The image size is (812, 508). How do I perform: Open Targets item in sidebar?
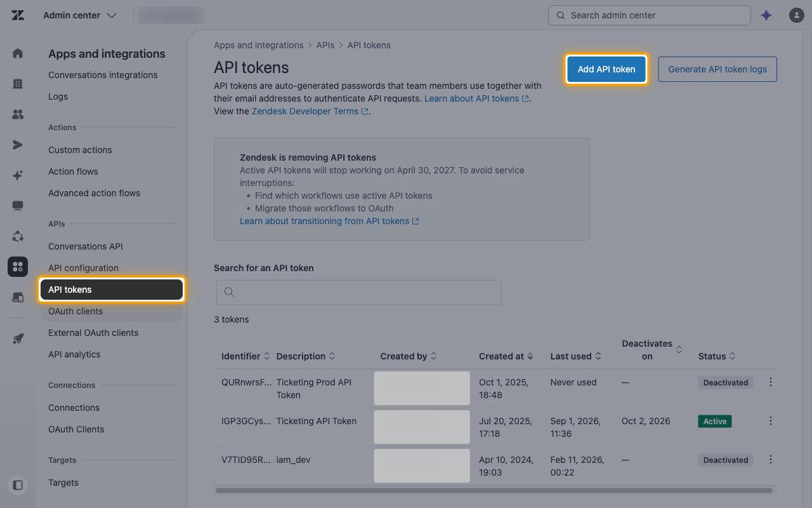tap(63, 483)
